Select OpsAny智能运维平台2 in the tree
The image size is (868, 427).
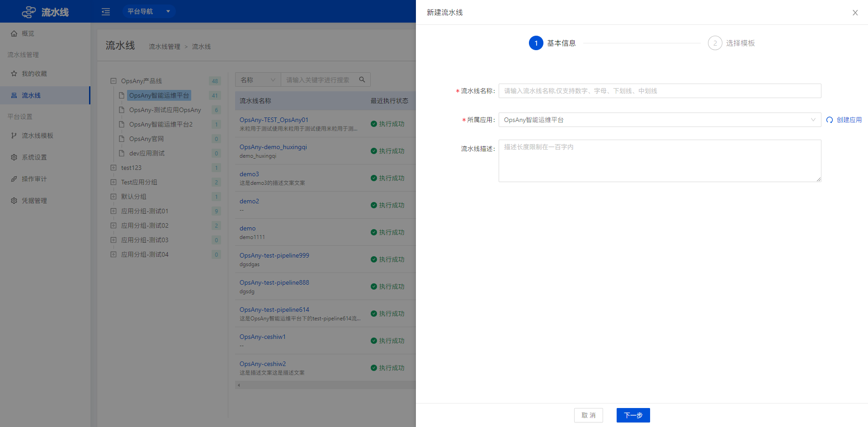[x=161, y=124]
